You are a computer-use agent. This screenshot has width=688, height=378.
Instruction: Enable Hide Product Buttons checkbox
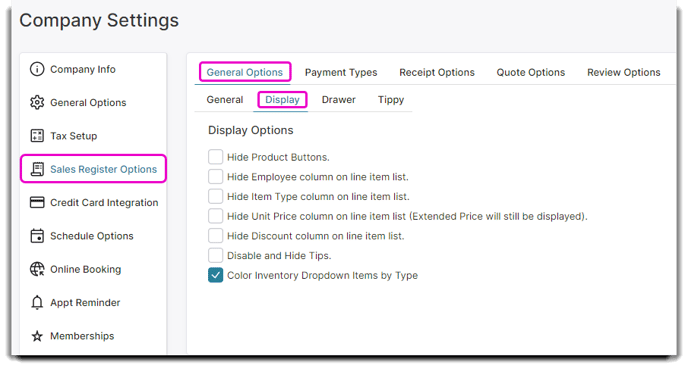pos(215,157)
